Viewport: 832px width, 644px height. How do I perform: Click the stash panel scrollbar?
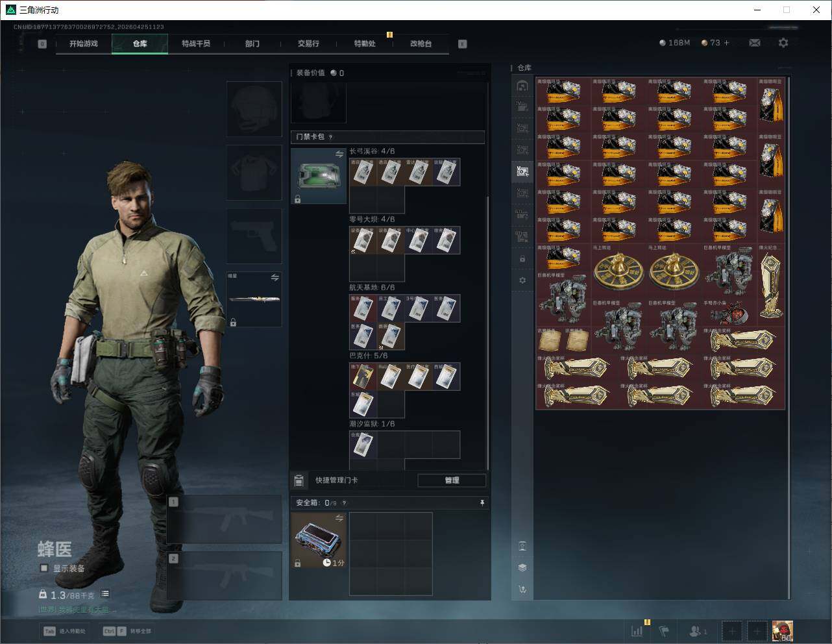tap(789, 338)
